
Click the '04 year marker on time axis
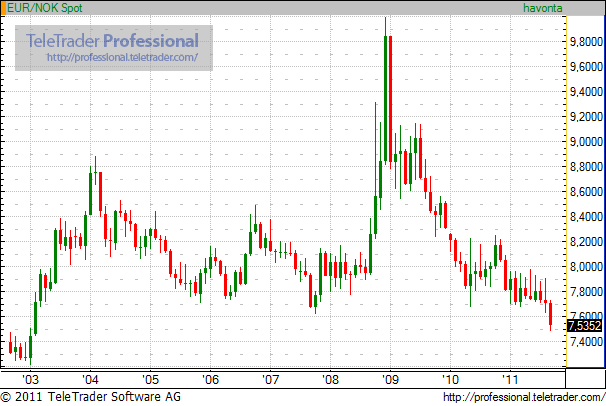[x=90, y=380]
